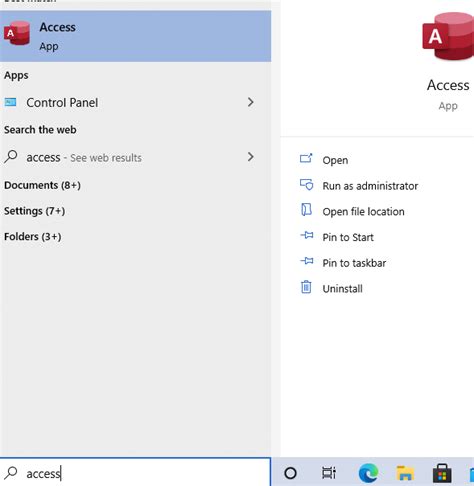Open Cortana circle icon on taskbar
The width and height of the screenshot is (474, 486).
tap(290, 473)
